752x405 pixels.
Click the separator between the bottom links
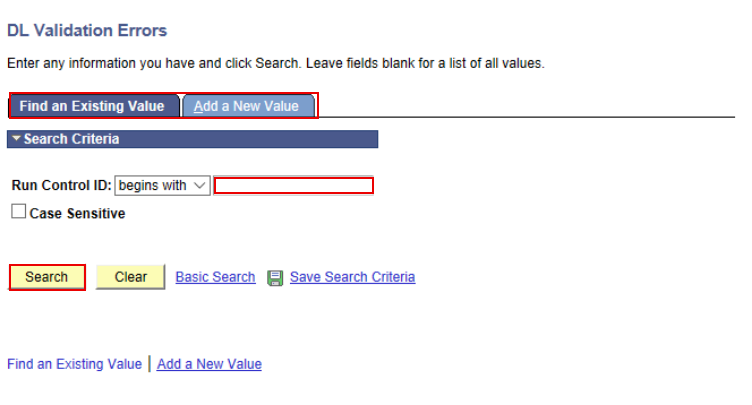coord(150,364)
